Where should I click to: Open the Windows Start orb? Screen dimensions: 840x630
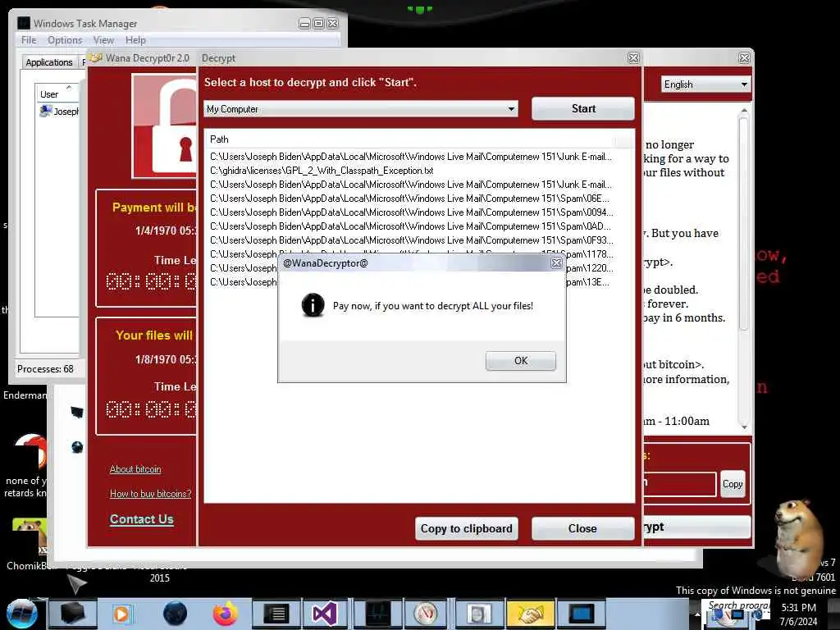pos(22,614)
